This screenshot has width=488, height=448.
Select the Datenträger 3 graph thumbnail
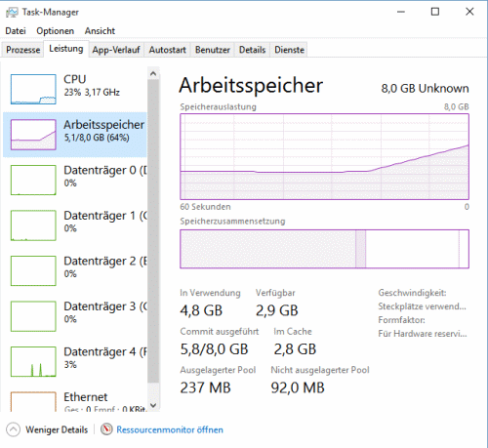point(33,316)
